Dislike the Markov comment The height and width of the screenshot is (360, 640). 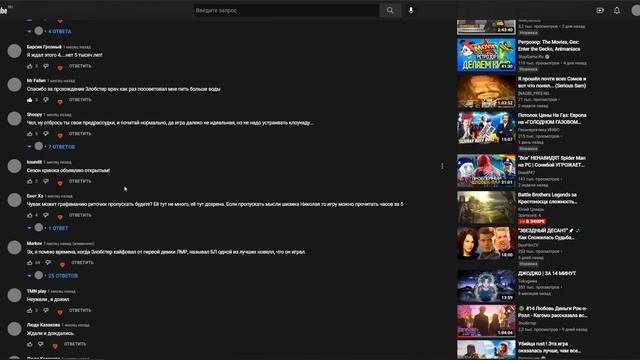click(x=48, y=262)
